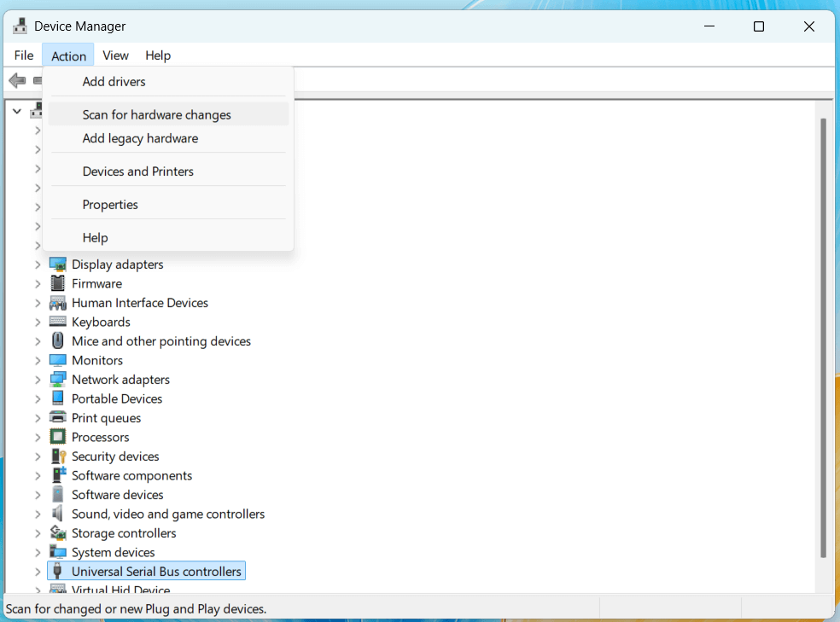The image size is (840, 622).
Task: Collapse the root computer node
Action: click(x=16, y=110)
